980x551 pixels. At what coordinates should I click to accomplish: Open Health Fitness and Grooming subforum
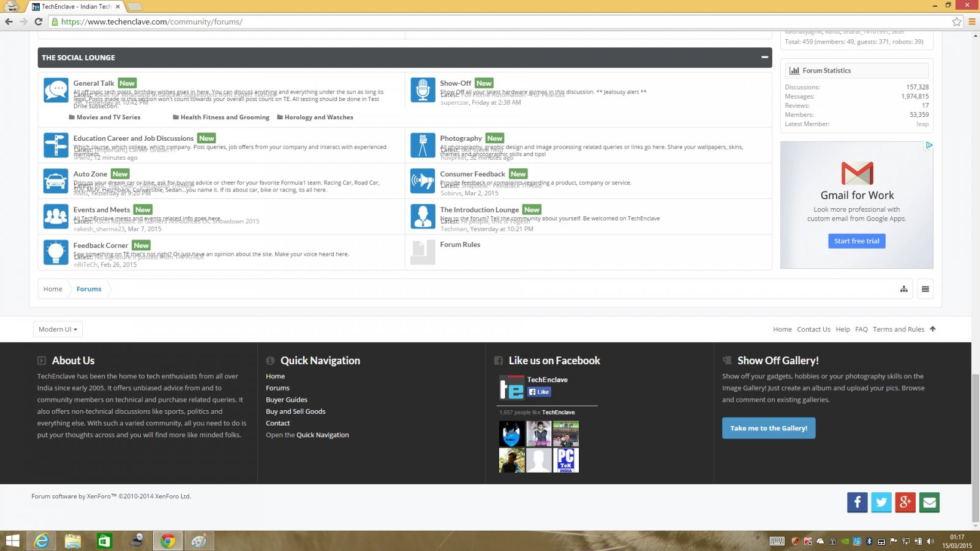click(225, 117)
